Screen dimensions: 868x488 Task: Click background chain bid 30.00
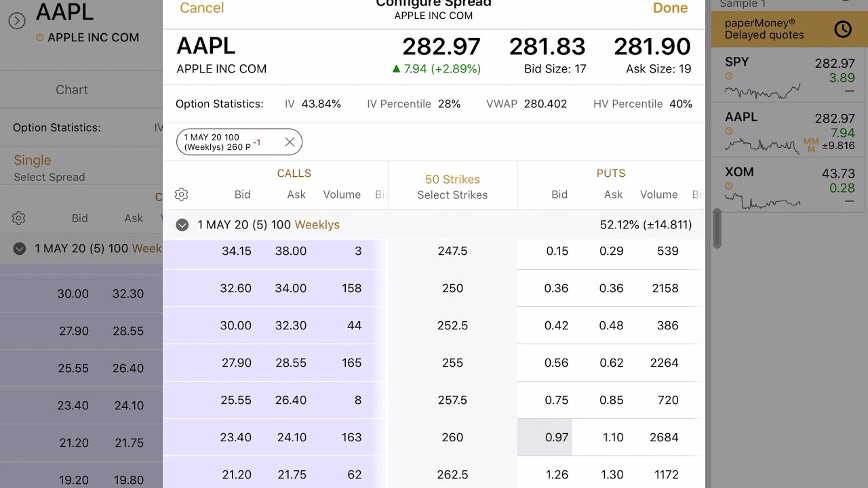pyautogui.click(x=73, y=293)
